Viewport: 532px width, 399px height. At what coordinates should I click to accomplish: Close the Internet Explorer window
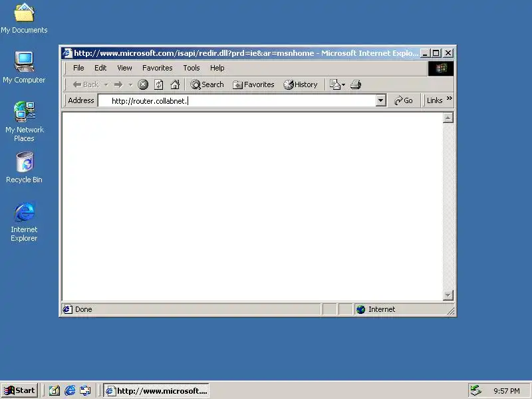[448, 53]
